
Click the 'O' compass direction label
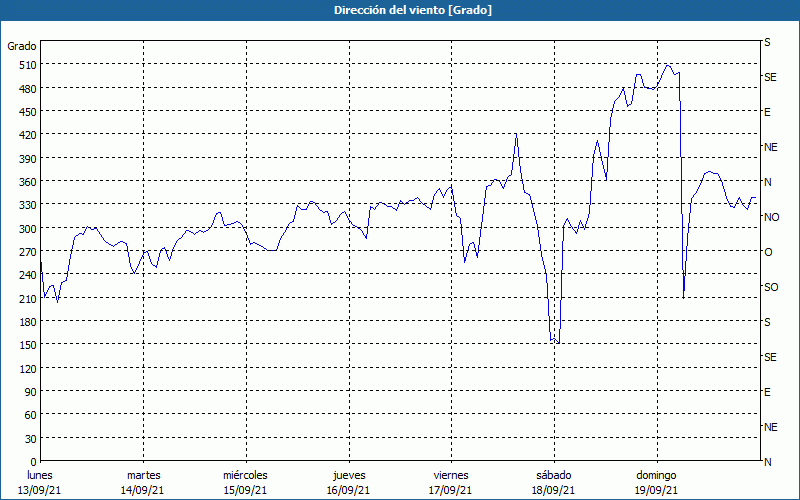768,252
